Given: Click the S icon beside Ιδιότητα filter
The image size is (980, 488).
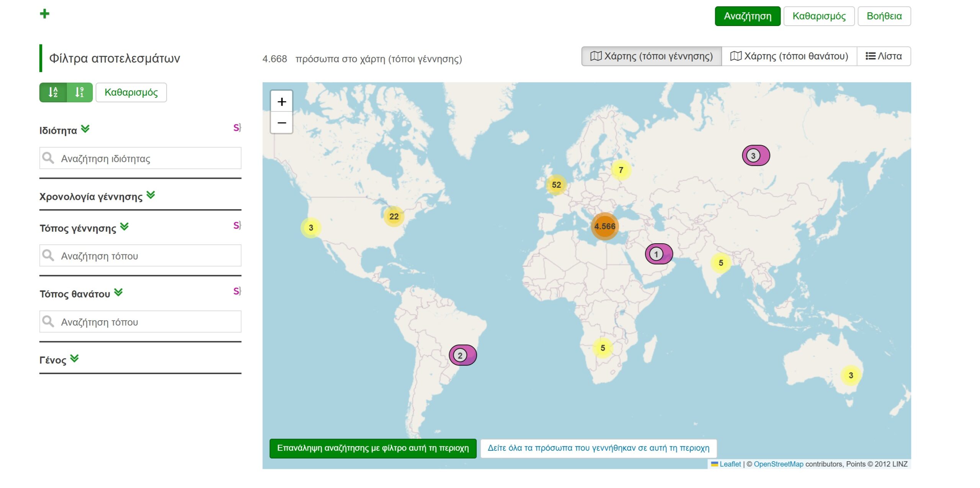Looking at the screenshot, I should tap(237, 128).
